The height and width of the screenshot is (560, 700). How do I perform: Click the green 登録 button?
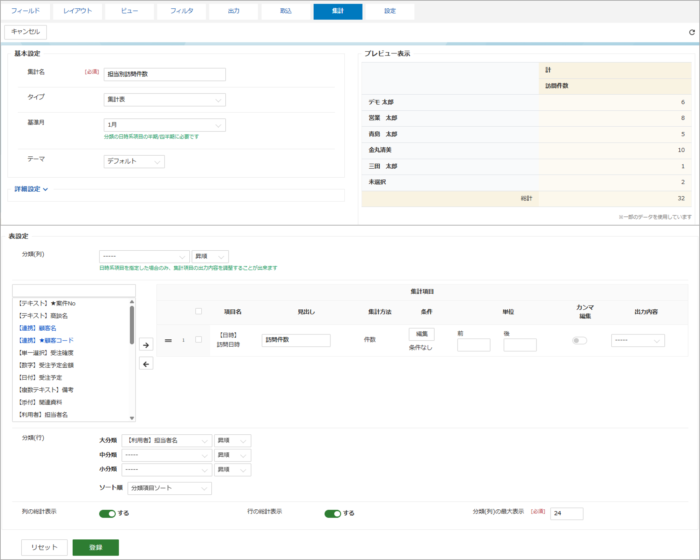click(96, 547)
